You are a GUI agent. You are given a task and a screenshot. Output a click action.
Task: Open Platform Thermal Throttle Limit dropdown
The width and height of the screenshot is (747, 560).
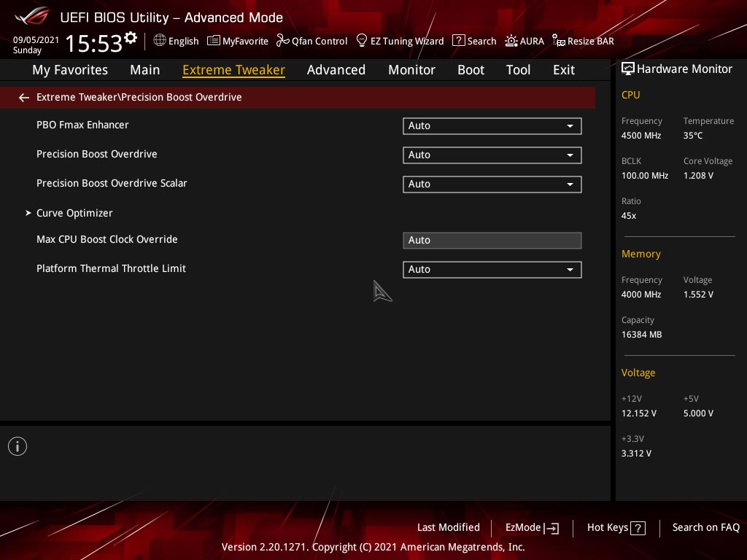click(x=492, y=270)
